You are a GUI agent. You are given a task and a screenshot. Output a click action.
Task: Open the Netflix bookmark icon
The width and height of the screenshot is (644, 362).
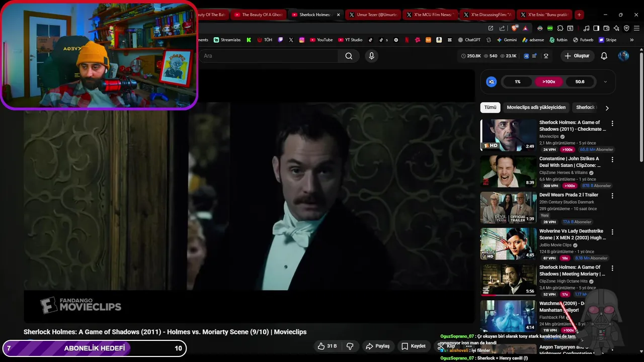point(407,40)
